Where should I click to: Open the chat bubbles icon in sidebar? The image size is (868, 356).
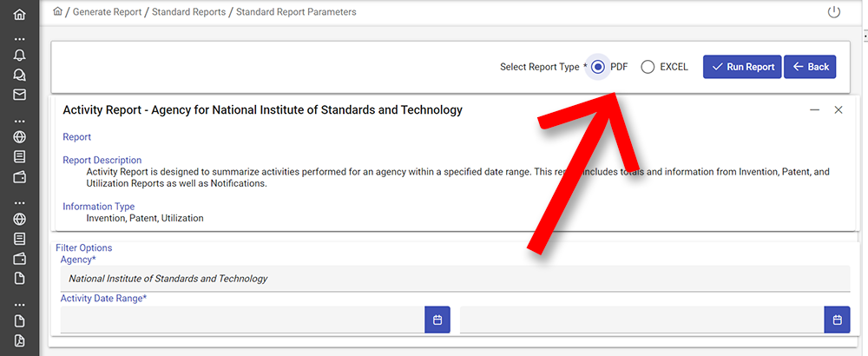tap(19, 75)
